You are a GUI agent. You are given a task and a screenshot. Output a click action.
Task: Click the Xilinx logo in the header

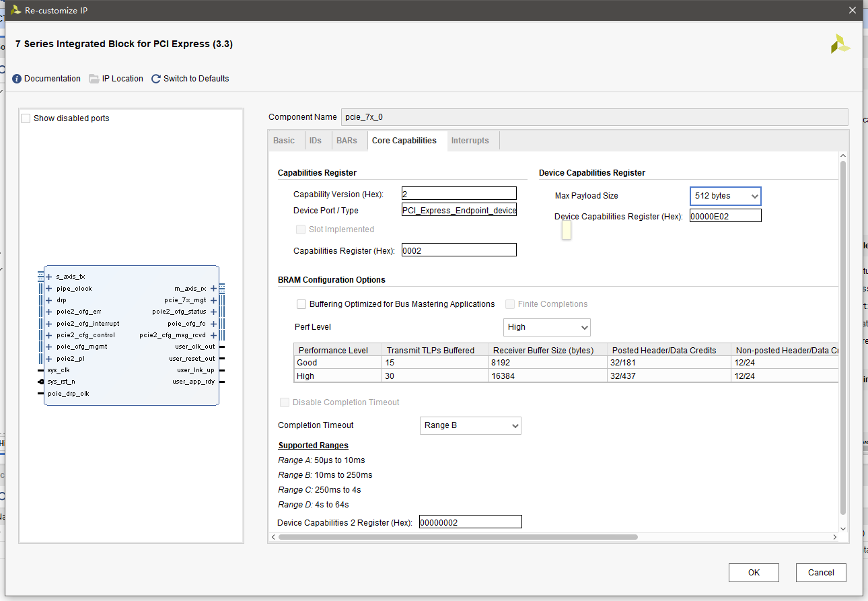point(840,44)
